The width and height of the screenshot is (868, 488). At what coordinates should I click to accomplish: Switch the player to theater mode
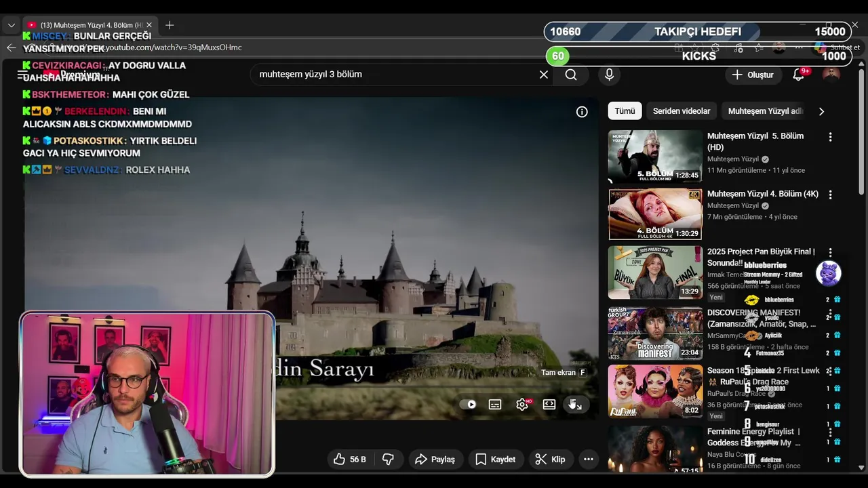549,404
